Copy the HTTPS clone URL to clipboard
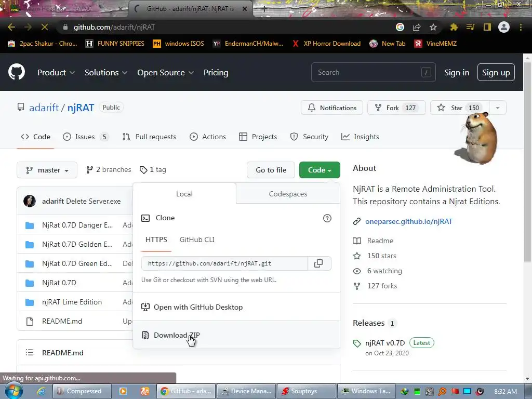The width and height of the screenshot is (532, 399). click(318, 263)
